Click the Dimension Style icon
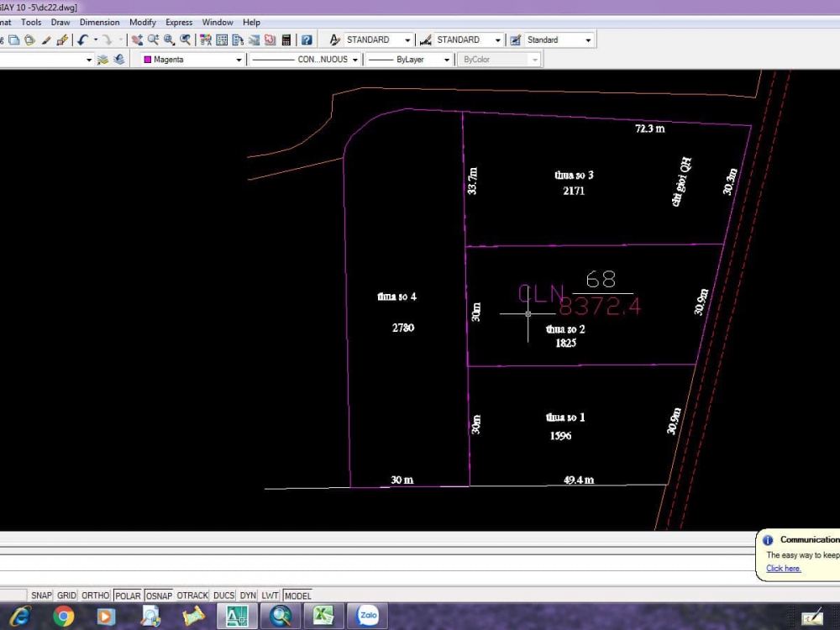The image size is (840, 630). (x=425, y=39)
